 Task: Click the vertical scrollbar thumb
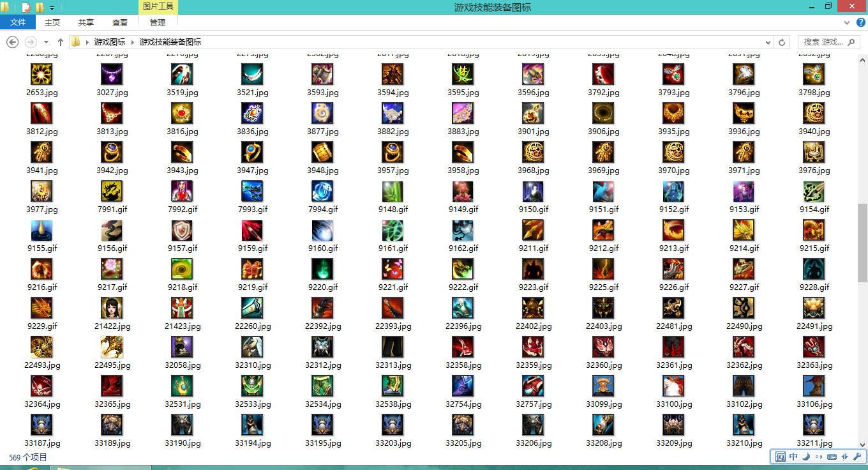click(x=862, y=243)
